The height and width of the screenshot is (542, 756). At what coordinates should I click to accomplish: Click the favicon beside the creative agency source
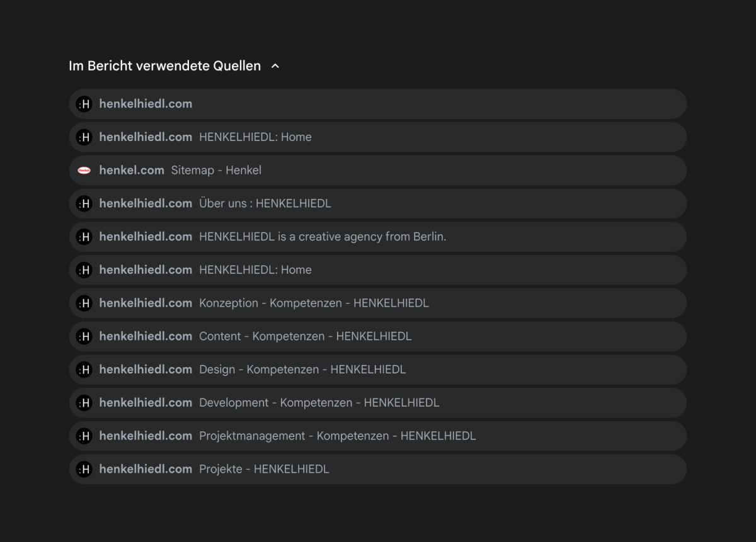tap(84, 237)
